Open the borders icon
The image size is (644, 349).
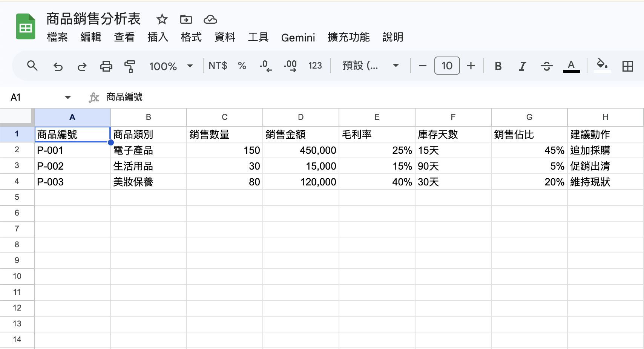[x=628, y=66]
